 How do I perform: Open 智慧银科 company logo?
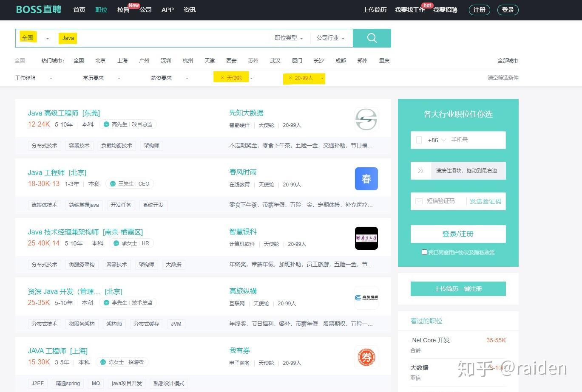click(366, 238)
